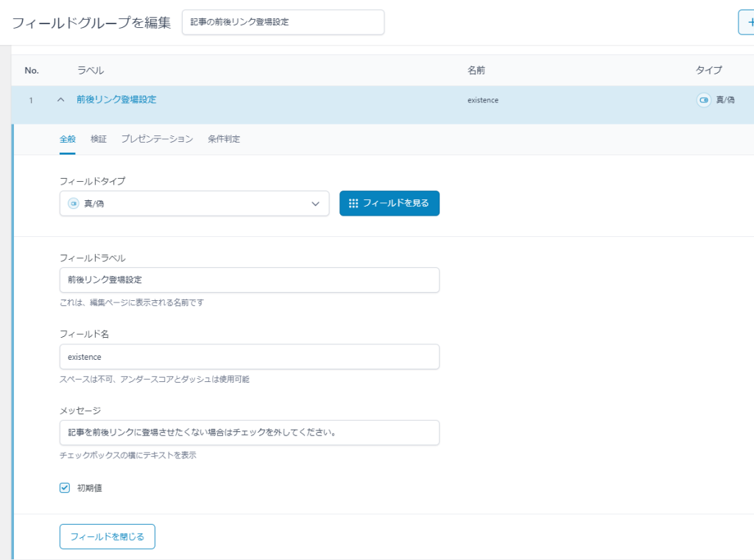Click the down arrow of the field type select
Screen dimensions: 754x560
tap(315, 204)
